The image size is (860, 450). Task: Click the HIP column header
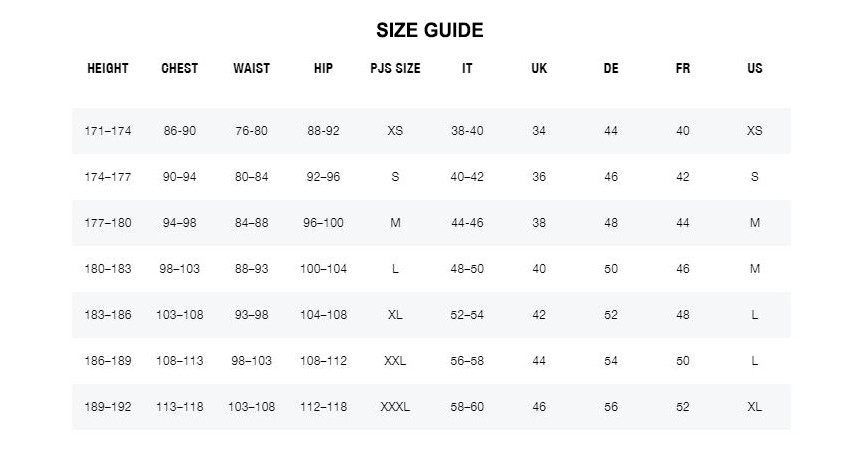[323, 69]
